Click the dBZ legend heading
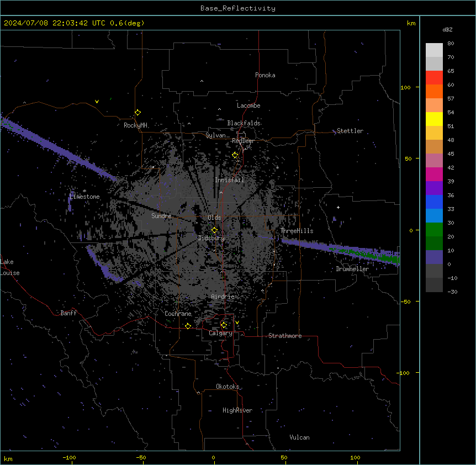Screen dimensions: 476x465 (x=447, y=29)
